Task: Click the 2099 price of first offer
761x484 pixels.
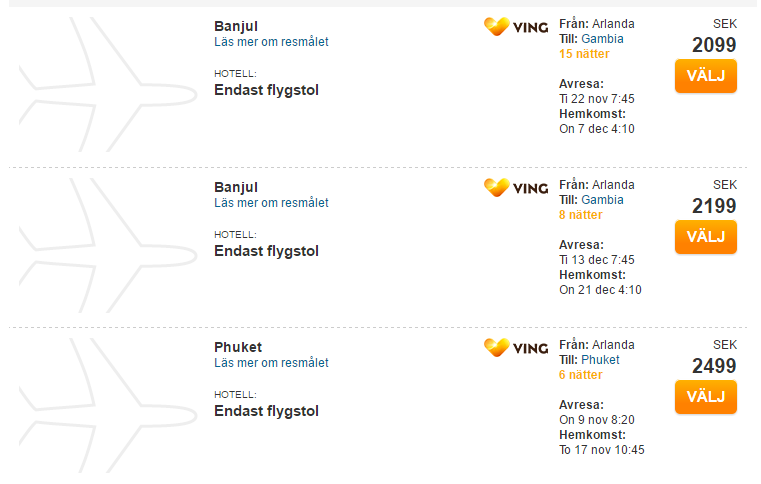Action: click(714, 45)
